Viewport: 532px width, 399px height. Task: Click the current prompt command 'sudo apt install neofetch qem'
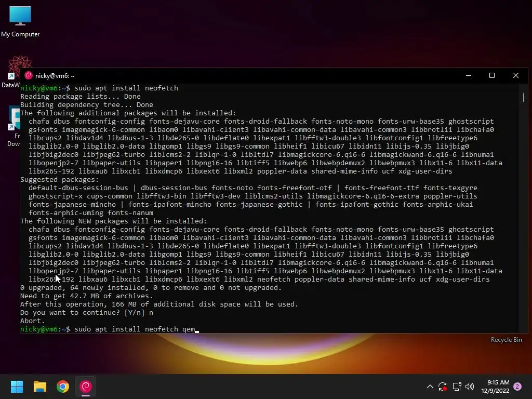point(135,329)
